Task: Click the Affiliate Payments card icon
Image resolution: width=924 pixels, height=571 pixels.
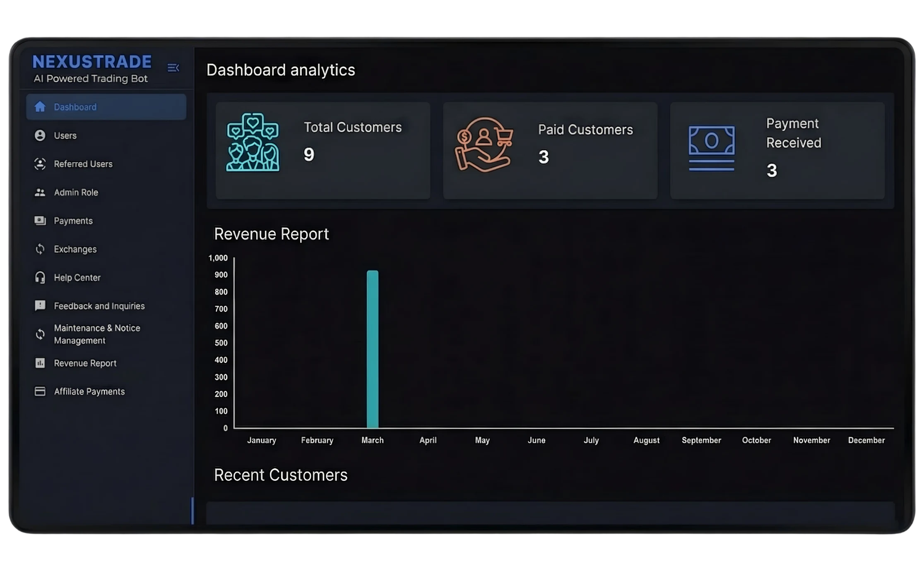Action: coord(40,391)
